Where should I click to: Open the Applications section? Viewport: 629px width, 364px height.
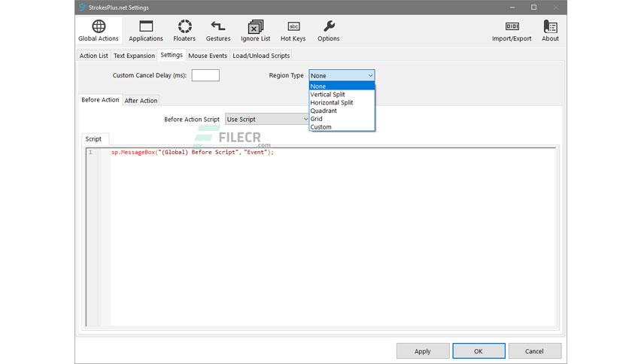(146, 31)
